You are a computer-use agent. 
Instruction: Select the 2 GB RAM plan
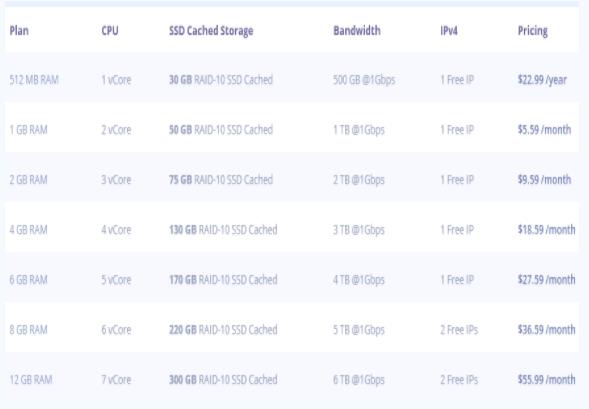[28, 180]
